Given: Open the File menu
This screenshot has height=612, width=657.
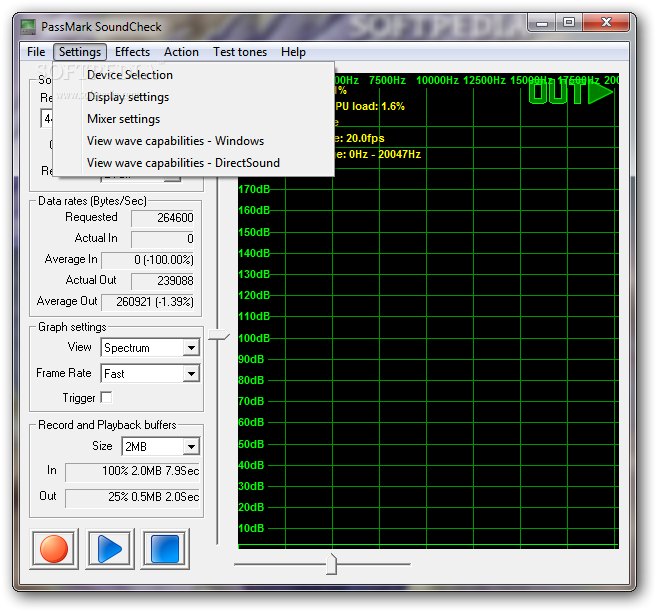Looking at the screenshot, I should 36,52.
